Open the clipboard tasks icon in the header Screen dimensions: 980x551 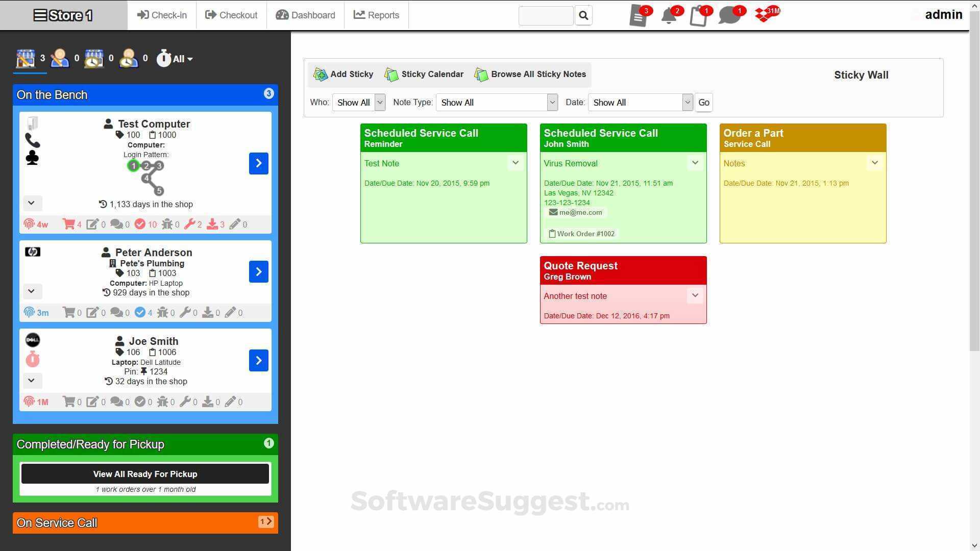pyautogui.click(x=698, y=17)
